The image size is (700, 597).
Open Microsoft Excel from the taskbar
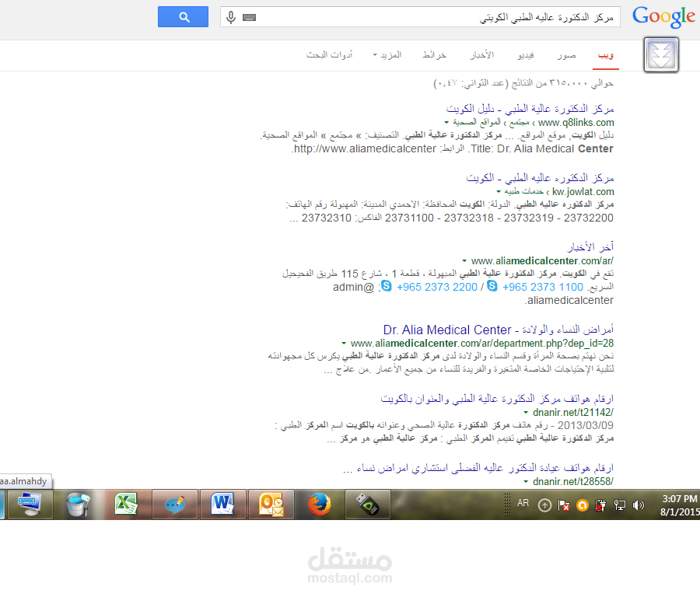pos(126,504)
